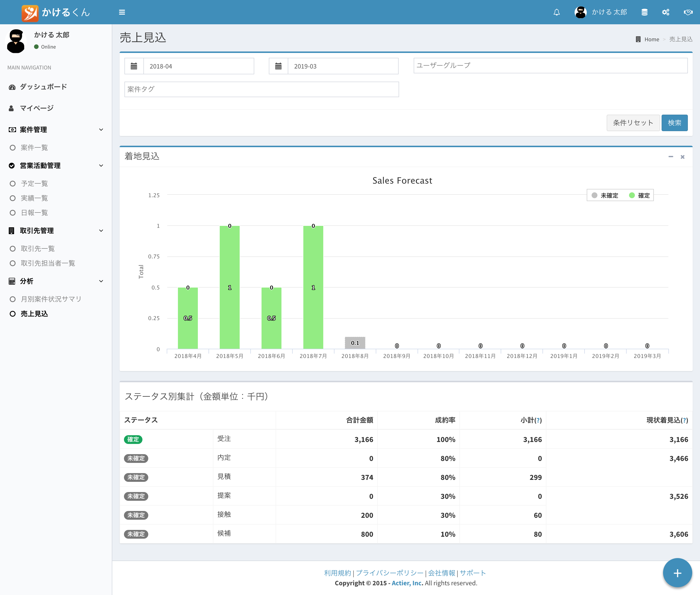This screenshot has width=700, height=595.
Task: Click the database stack icon in header
Action: [644, 12]
